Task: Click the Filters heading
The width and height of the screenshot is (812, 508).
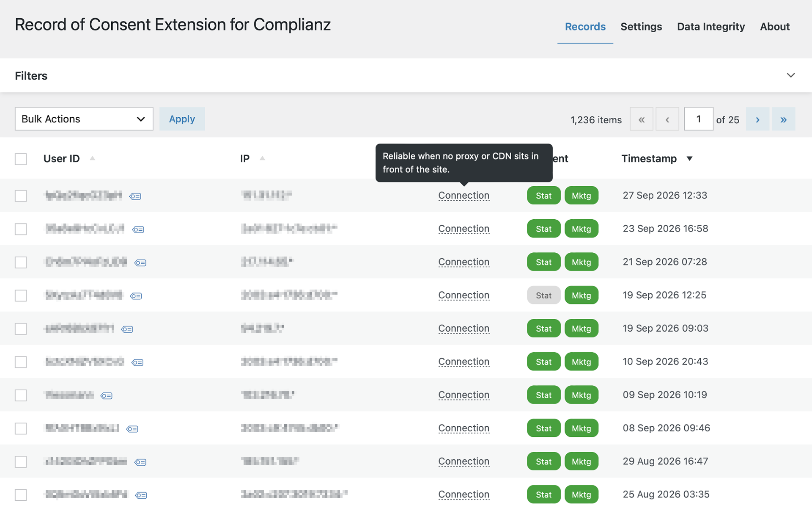Action: tap(31, 76)
